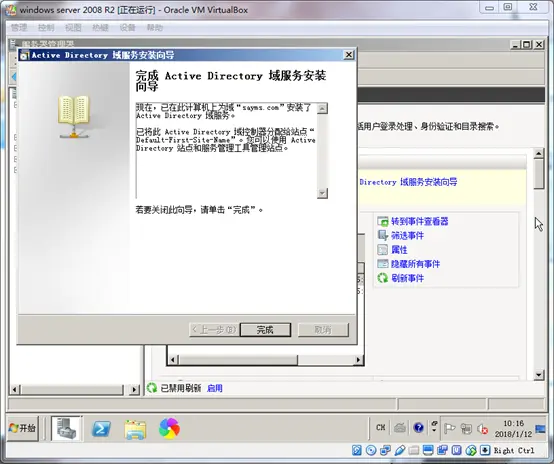554x464 pixels.
Task: Open the 帮助 menu
Action: (x=155, y=28)
